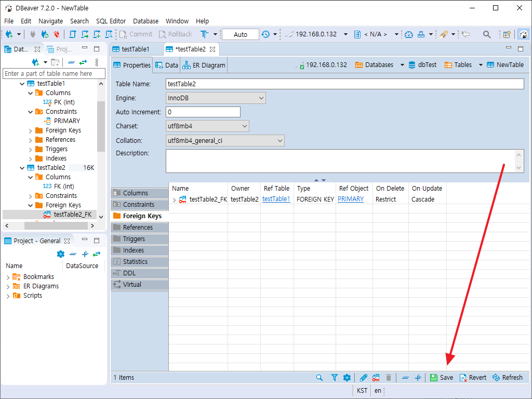Click the search magnifier in the bottom toolbar
532x399 pixels.
coord(320,378)
